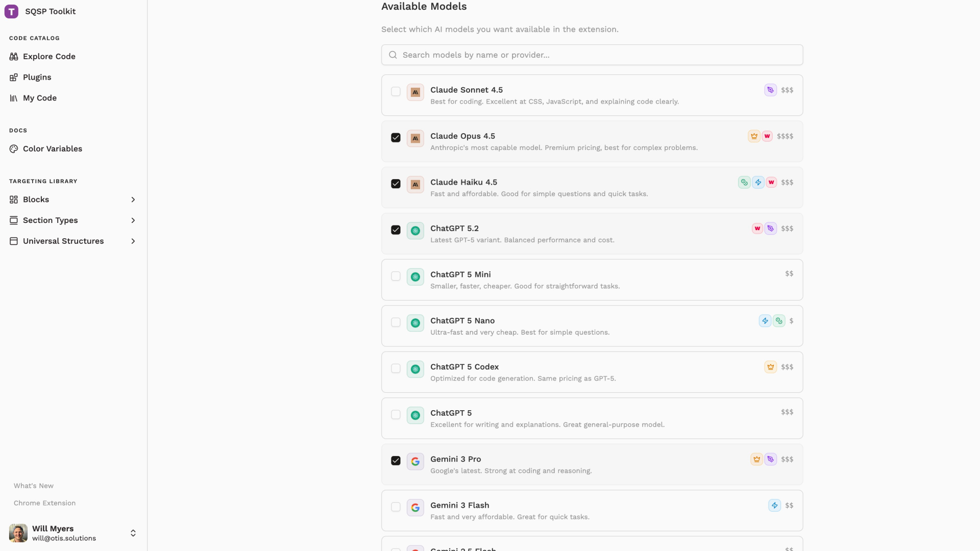980x551 pixels.
Task: Click the Google icon next to Gemini 3 Pro
Action: [415, 461]
